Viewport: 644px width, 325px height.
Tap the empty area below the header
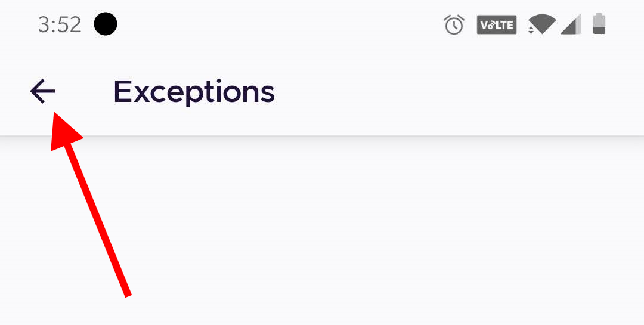(382, 239)
